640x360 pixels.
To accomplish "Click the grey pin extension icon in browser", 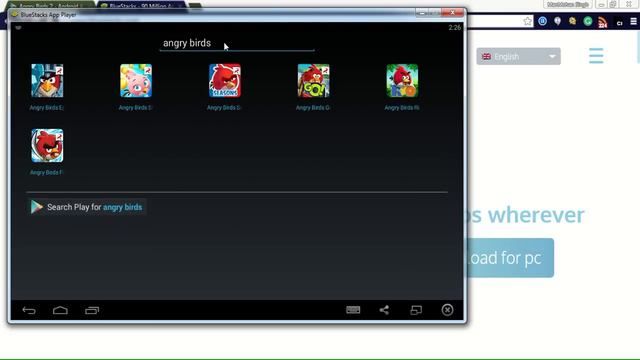I will click(x=558, y=21).
